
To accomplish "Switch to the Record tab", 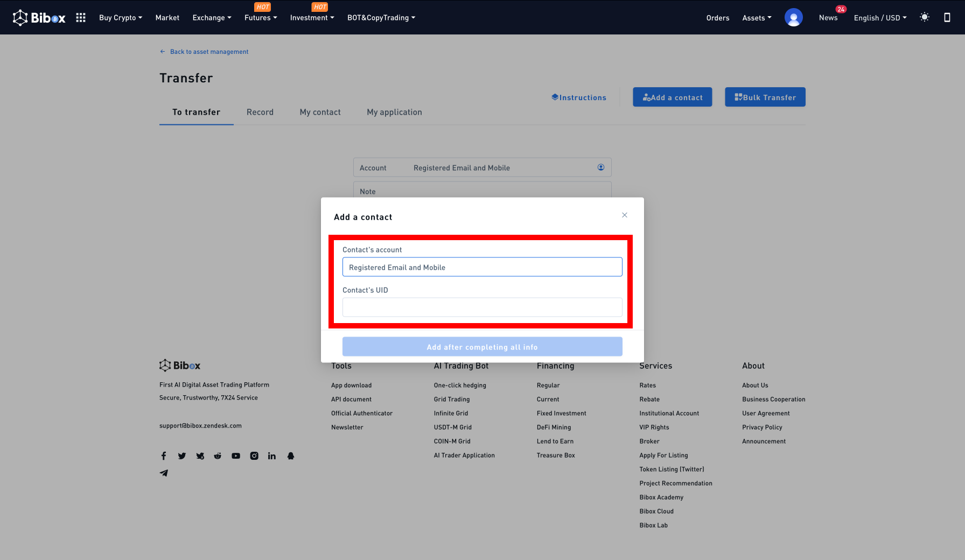I will pos(260,112).
